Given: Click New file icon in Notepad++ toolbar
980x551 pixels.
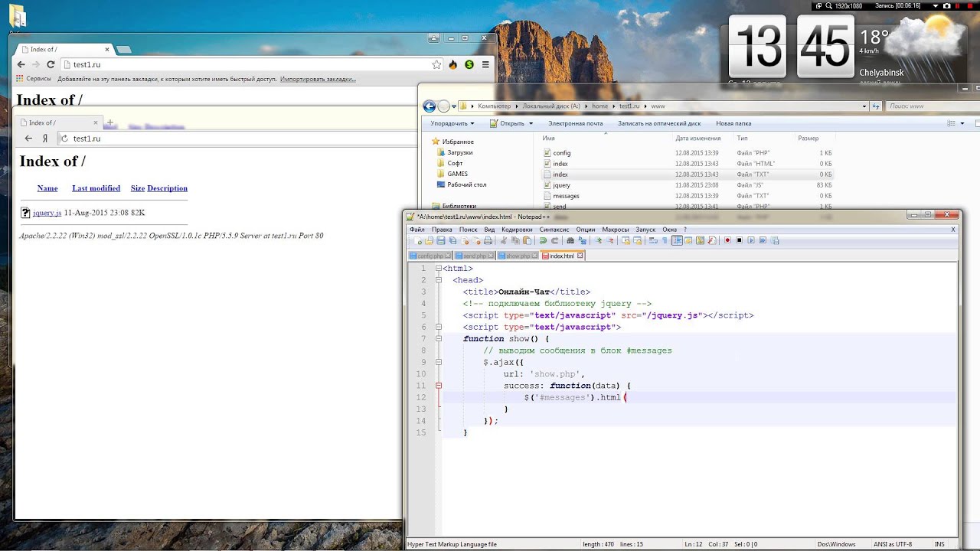Looking at the screenshot, I should (x=418, y=240).
